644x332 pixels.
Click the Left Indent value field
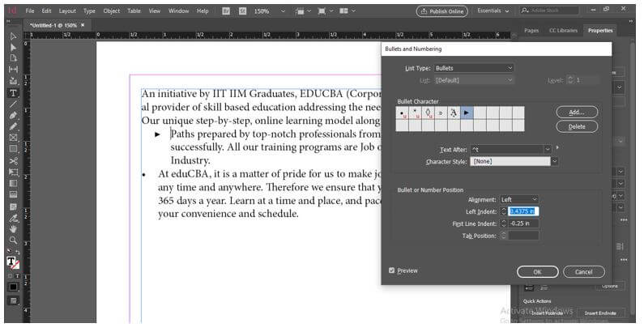click(523, 211)
